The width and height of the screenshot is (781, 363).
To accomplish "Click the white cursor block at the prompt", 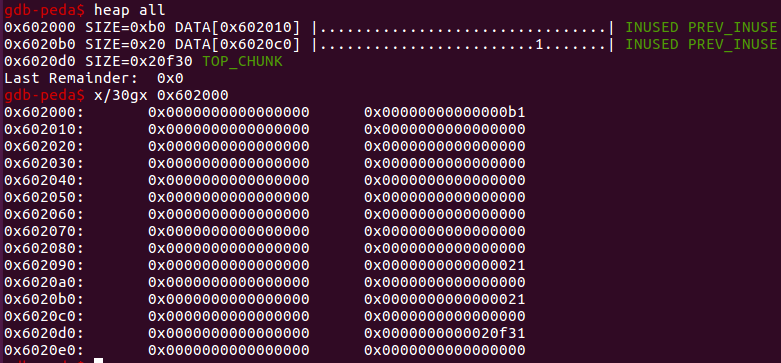I will point(99,361).
